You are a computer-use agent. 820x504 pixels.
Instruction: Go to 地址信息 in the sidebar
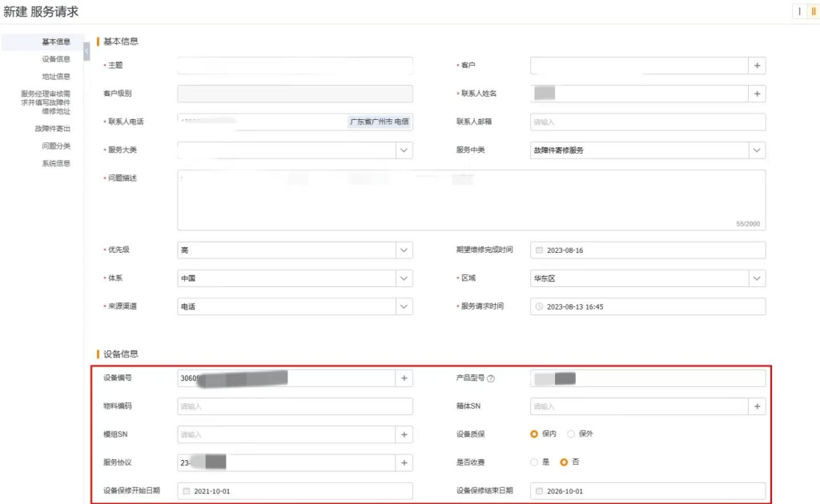coord(56,77)
